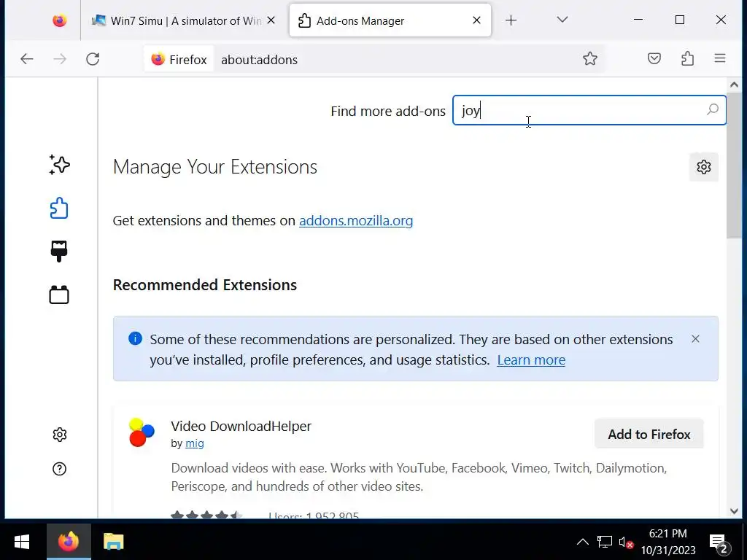Go back using the toolbar arrow
747x560 pixels.
[x=27, y=59]
